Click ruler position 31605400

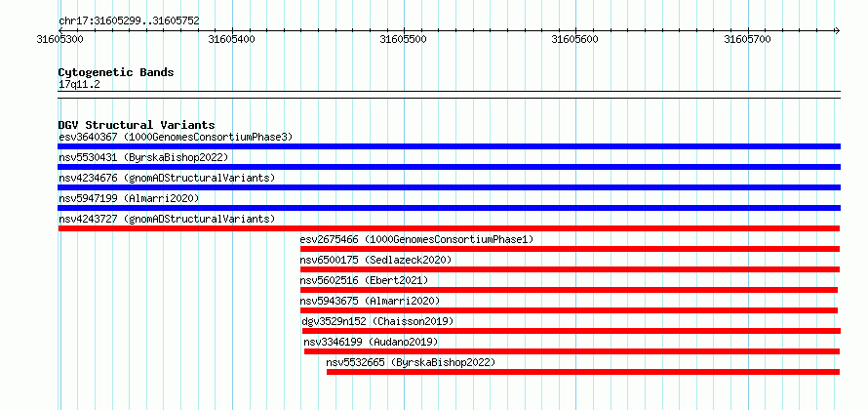click(x=232, y=39)
